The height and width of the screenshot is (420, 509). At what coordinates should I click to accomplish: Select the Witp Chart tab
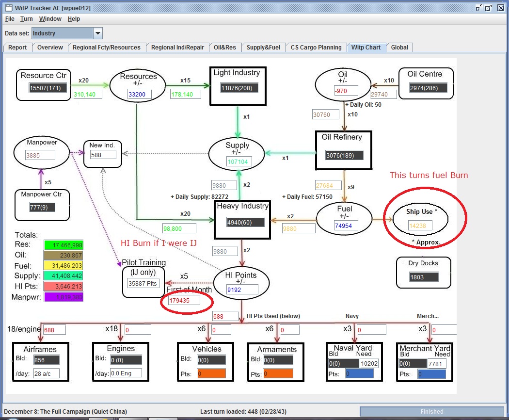366,48
